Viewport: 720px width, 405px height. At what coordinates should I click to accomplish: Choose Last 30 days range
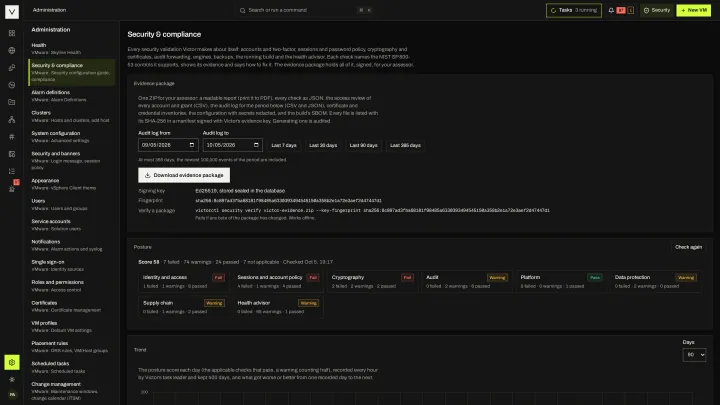coord(323,145)
